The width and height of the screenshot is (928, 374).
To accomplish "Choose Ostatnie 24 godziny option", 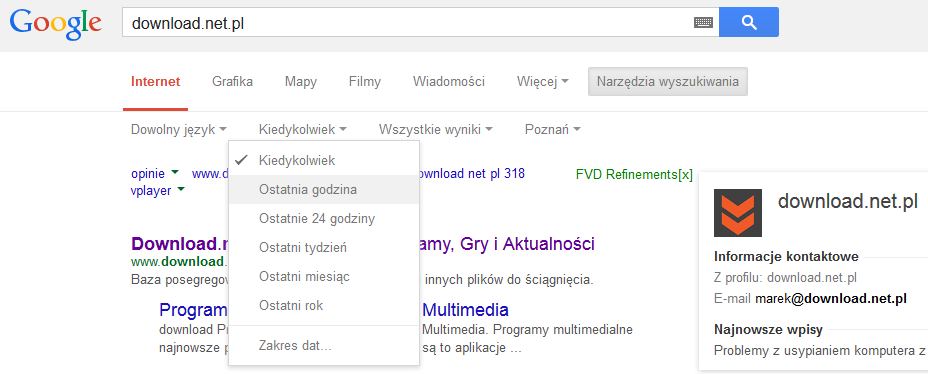I will [324, 219].
